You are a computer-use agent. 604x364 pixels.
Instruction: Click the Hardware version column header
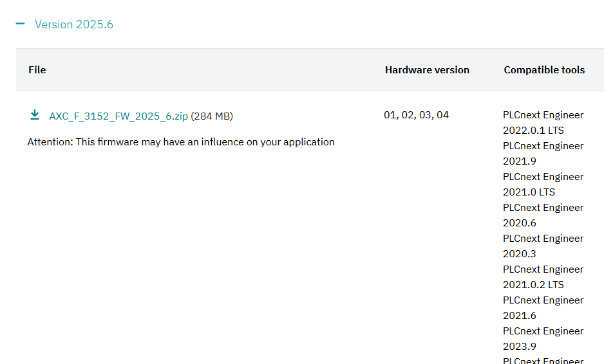pyautogui.click(x=427, y=69)
